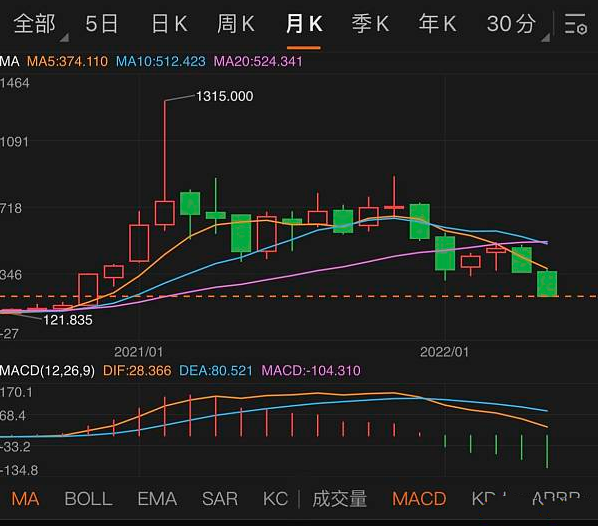Switch to the 日K tab

[169, 24]
